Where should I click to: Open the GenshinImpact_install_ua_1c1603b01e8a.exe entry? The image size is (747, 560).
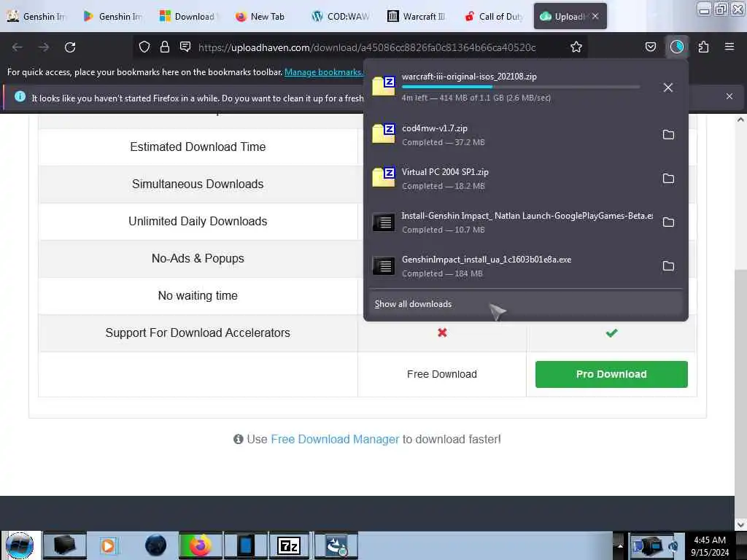[x=512, y=266]
